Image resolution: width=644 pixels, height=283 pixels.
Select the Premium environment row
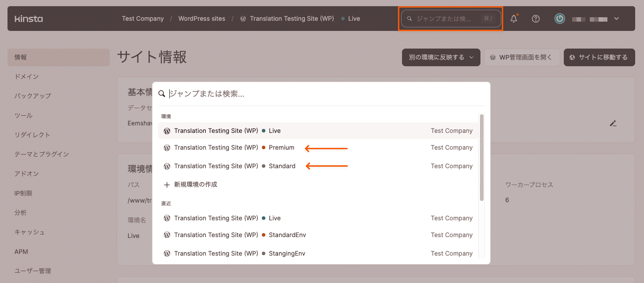click(x=318, y=147)
